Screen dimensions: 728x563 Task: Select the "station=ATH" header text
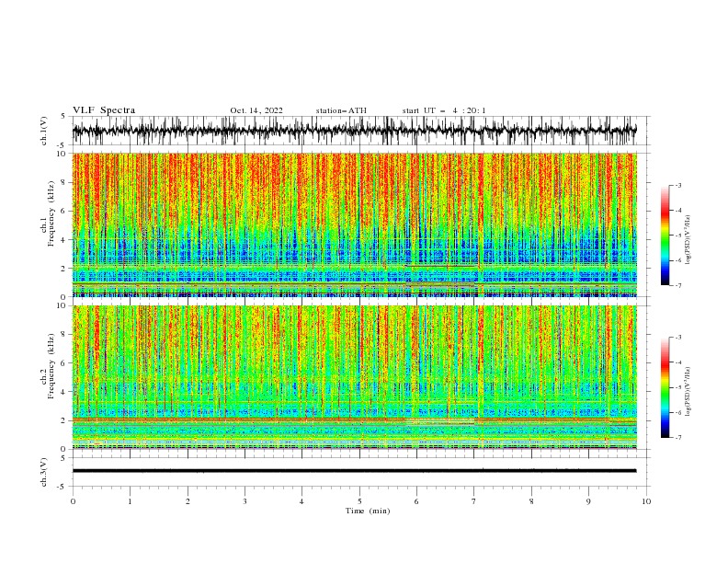(x=341, y=110)
